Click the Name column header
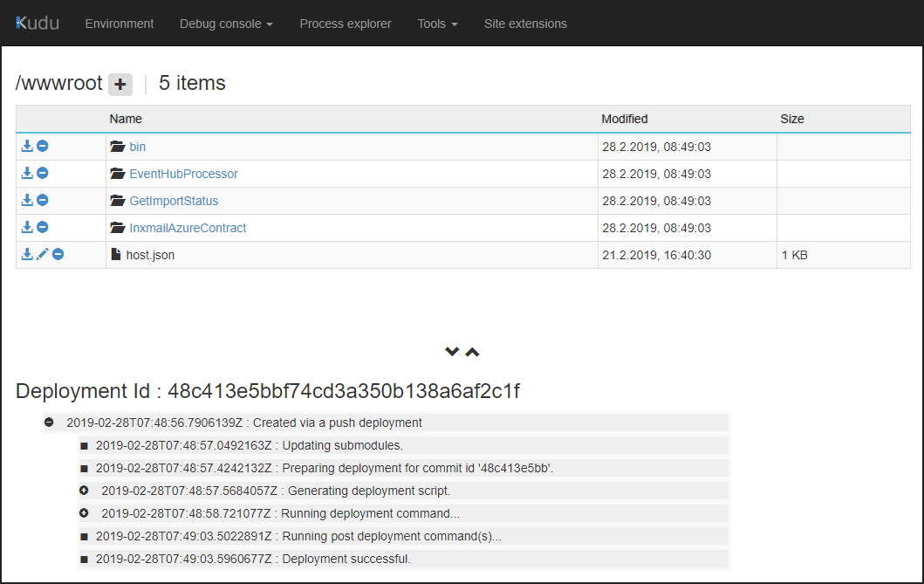The width and height of the screenshot is (924, 584). coord(126,119)
